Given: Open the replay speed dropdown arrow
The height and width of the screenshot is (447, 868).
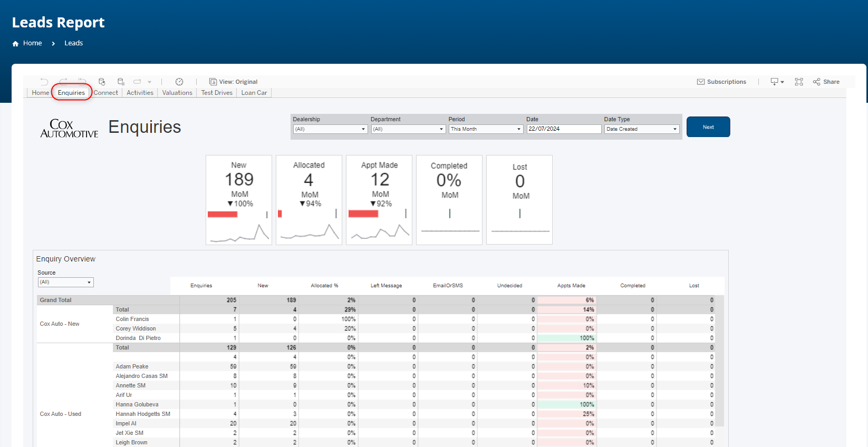Looking at the screenshot, I should tap(150, 82).
